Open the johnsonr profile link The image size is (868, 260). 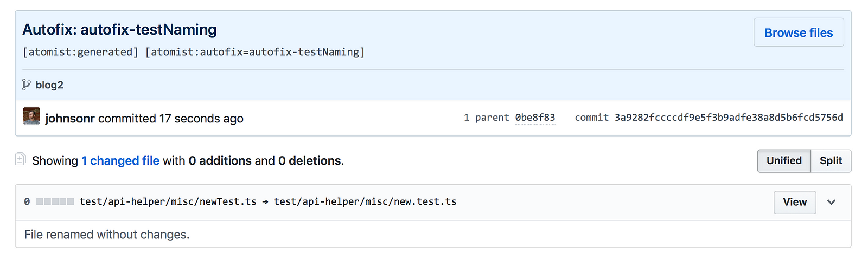tap(70, 118)
